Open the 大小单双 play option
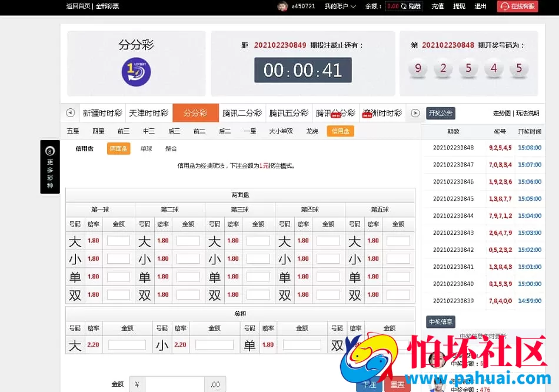 click(282, 131)
